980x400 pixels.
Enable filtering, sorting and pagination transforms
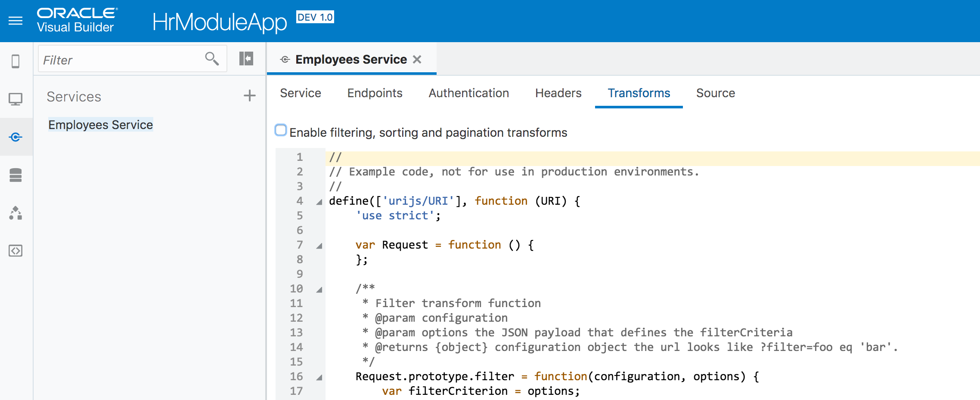click(x=281, y=129)
